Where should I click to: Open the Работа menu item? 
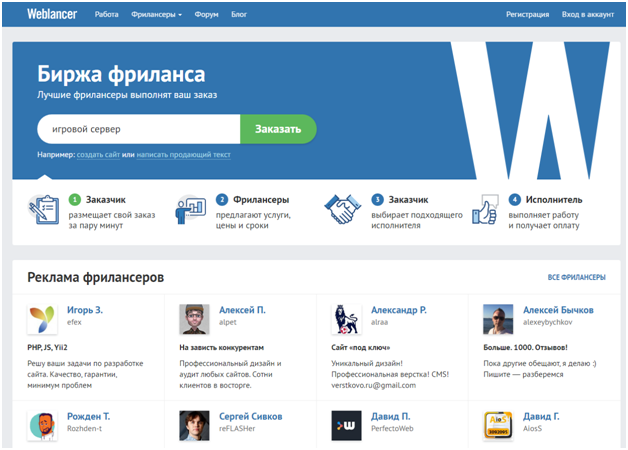107,14
